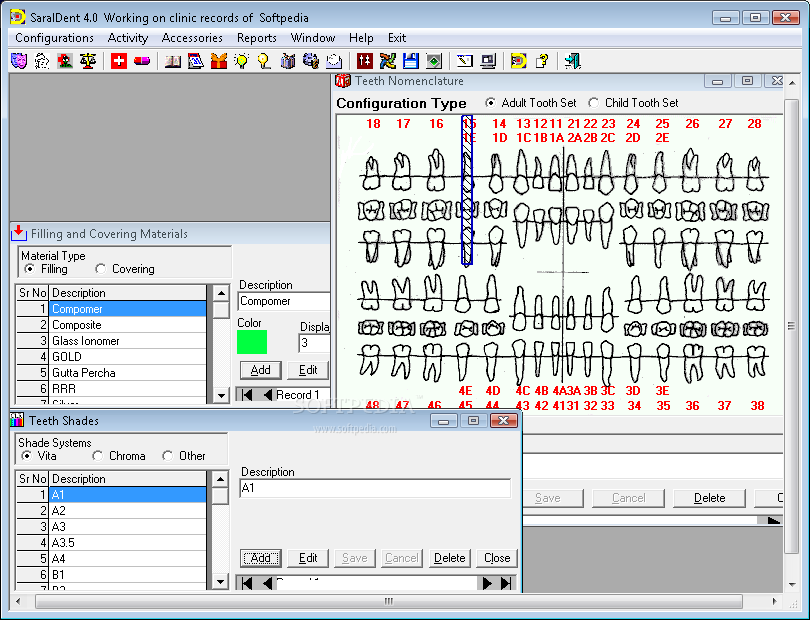Click the glowing light bulb icon

(241, 61)
